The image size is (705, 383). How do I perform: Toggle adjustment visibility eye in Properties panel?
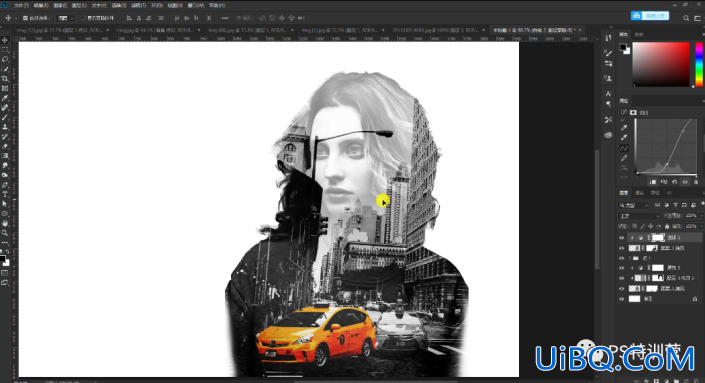[x=685, y=182]
